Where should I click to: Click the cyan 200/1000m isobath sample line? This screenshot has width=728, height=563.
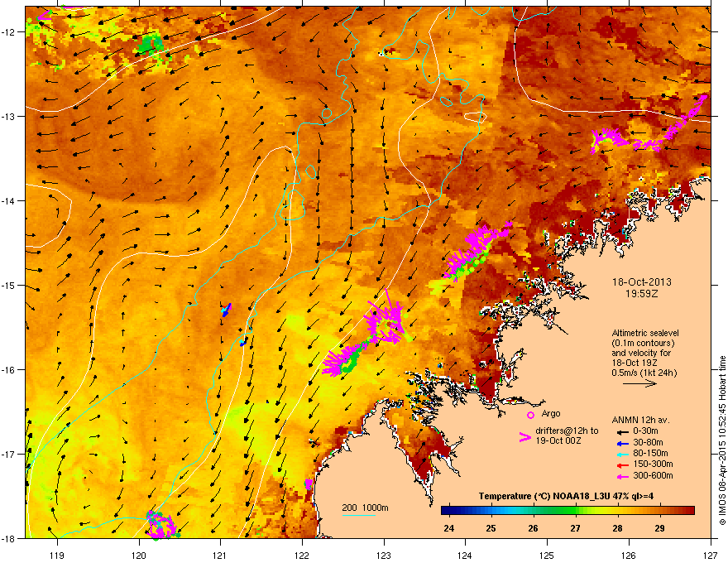(359, 515)
